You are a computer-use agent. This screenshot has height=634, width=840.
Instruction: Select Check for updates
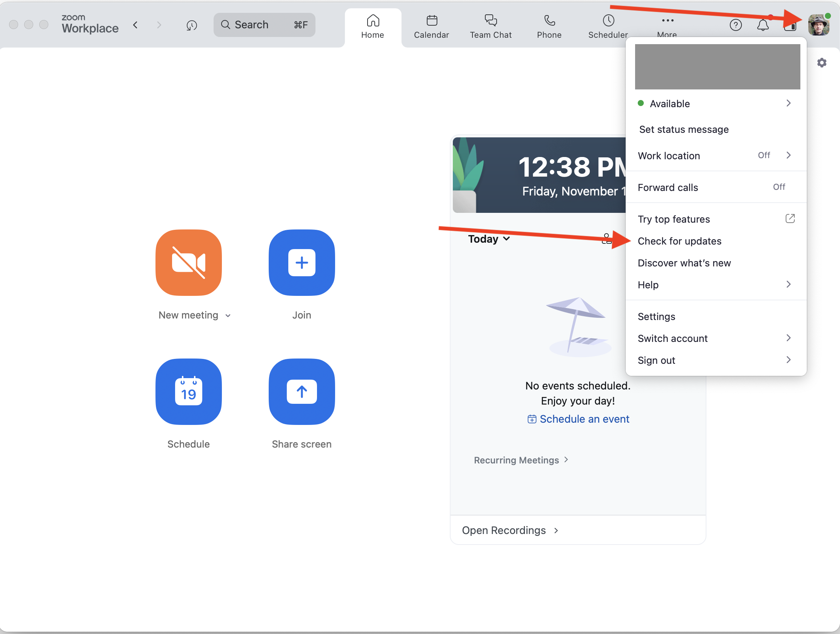pyautogui.click(x=679, y=241)
